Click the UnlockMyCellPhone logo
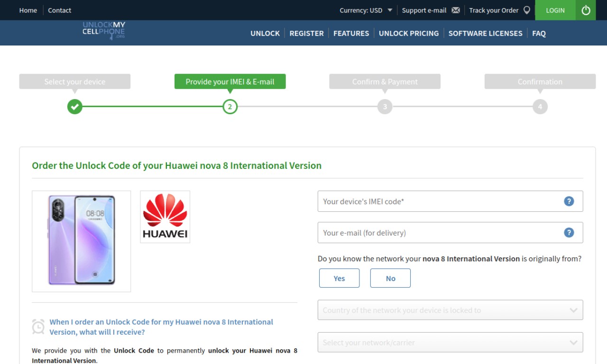The height and width of the screenshot is (364, 607). [104, 30]
